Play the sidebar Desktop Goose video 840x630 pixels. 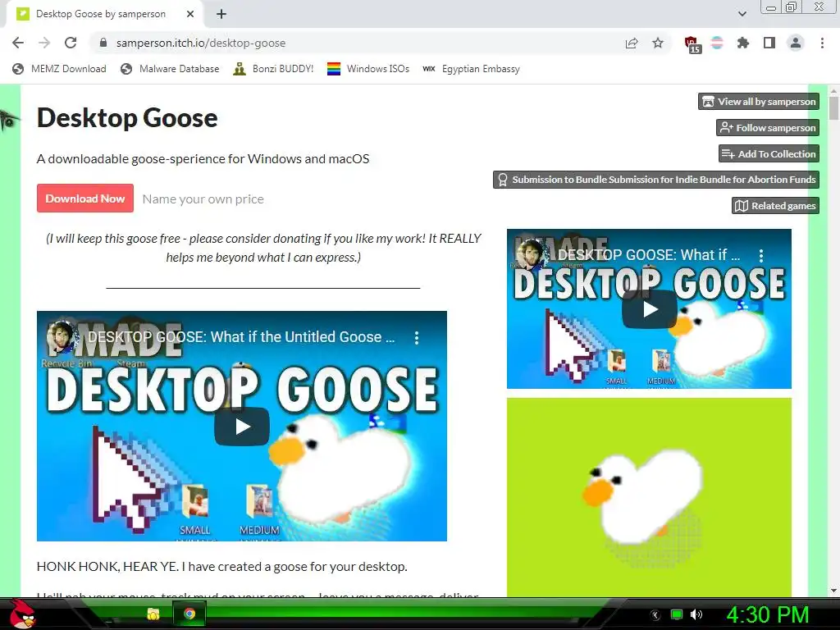(650, 309)
